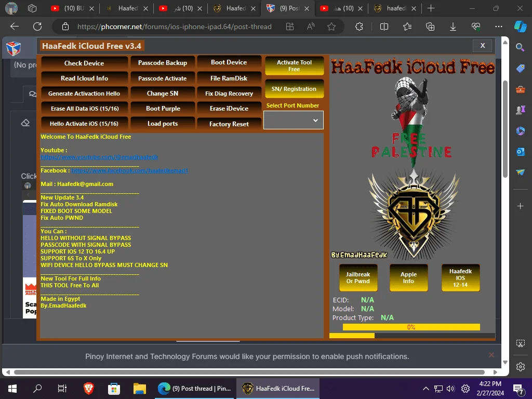Select Erase iDevice
Viewport: 532px width, 399px height.
[x=229, y=109]
